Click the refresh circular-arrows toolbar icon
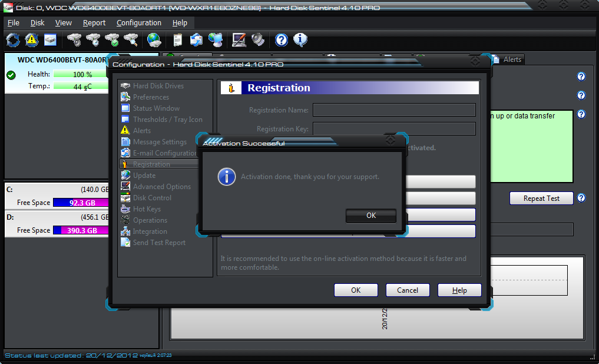 coord(12,39)
